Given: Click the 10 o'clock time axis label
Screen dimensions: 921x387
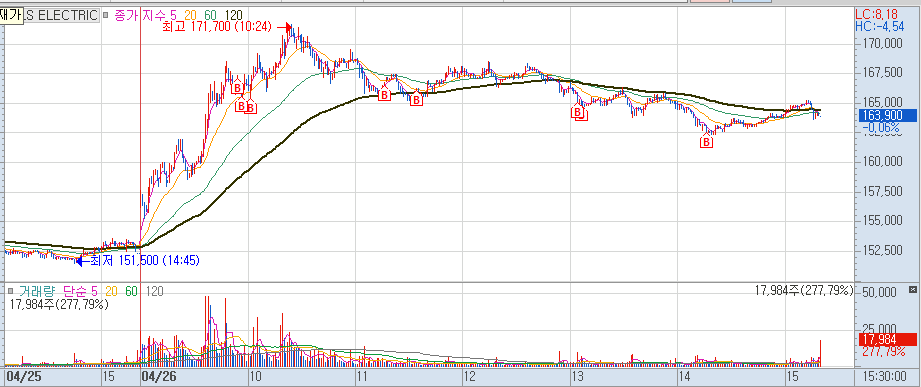Looking at the screenshot, I should (256, 376).
